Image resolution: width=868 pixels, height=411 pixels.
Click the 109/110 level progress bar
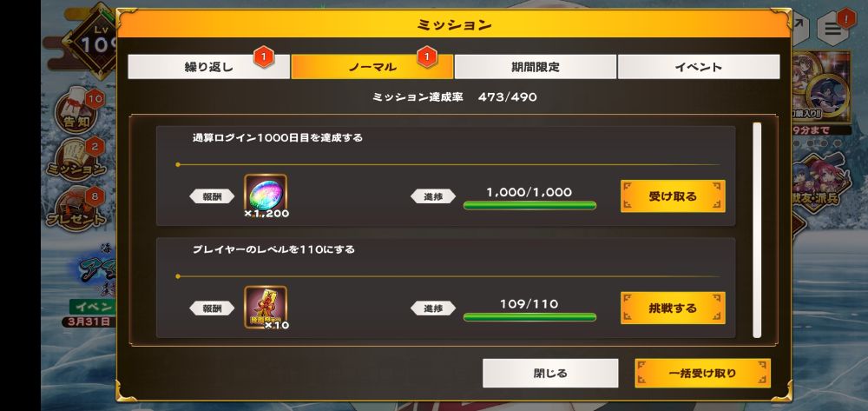pyautogui.click(x=529, y=317)
